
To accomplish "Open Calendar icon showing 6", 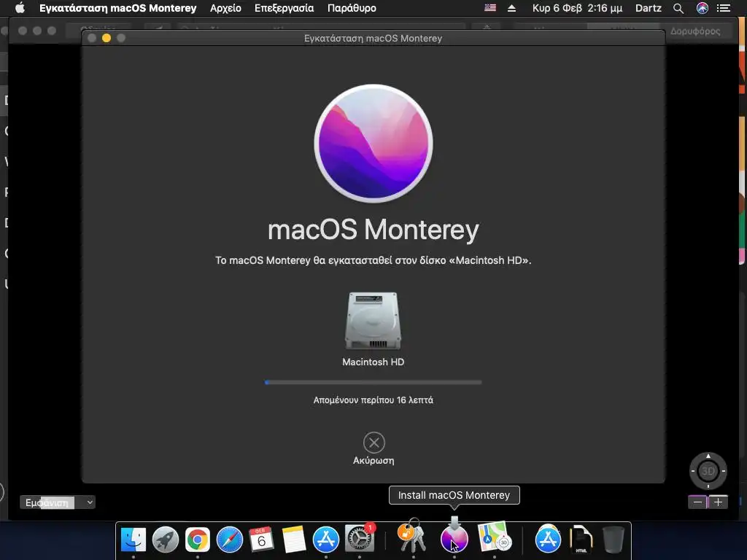I will 262,539.
